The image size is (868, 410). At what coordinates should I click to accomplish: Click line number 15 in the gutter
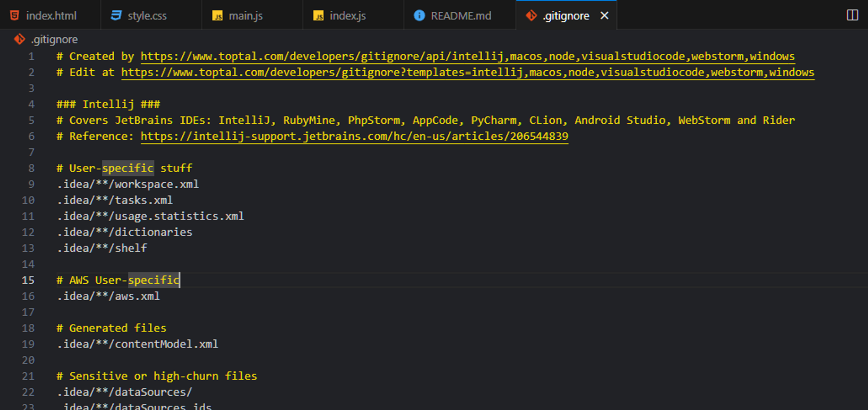click(x=28, y=280)
